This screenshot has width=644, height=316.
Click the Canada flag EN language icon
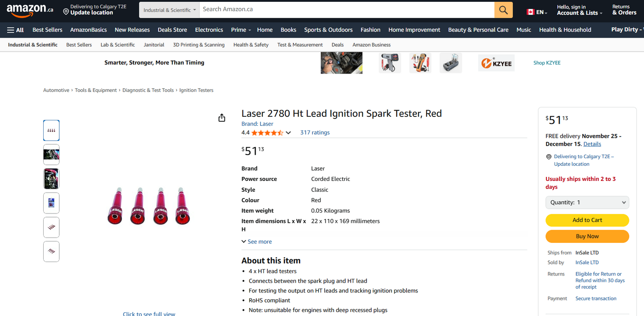point(529,12)
